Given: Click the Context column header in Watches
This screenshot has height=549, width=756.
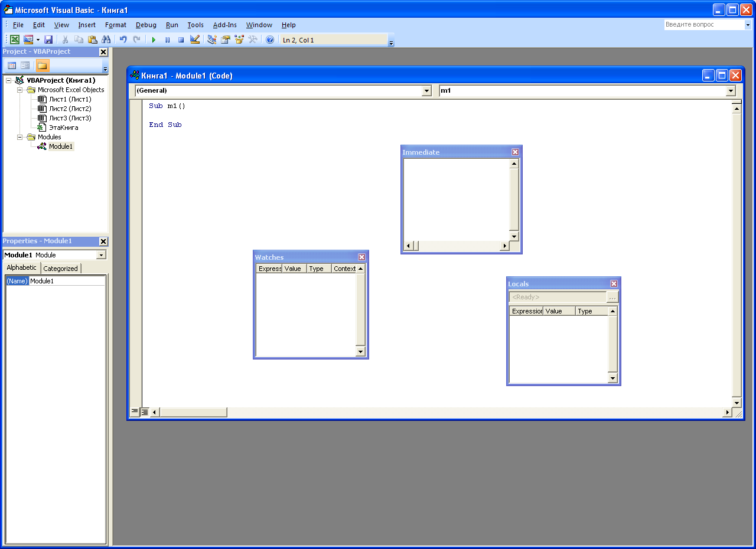Looking at the screenshot, I should point(344,269).
